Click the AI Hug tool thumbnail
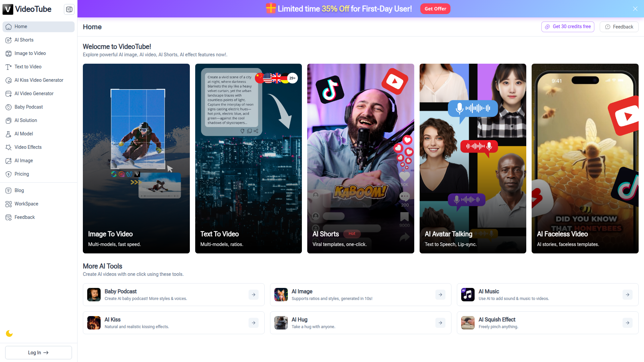 281,323
